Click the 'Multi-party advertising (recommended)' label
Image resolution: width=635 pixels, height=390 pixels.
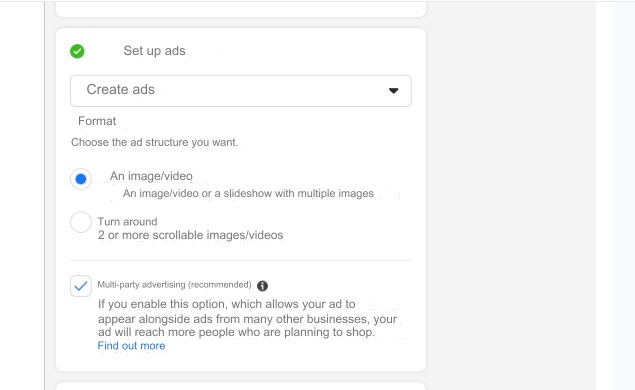[x=175, y=285]
